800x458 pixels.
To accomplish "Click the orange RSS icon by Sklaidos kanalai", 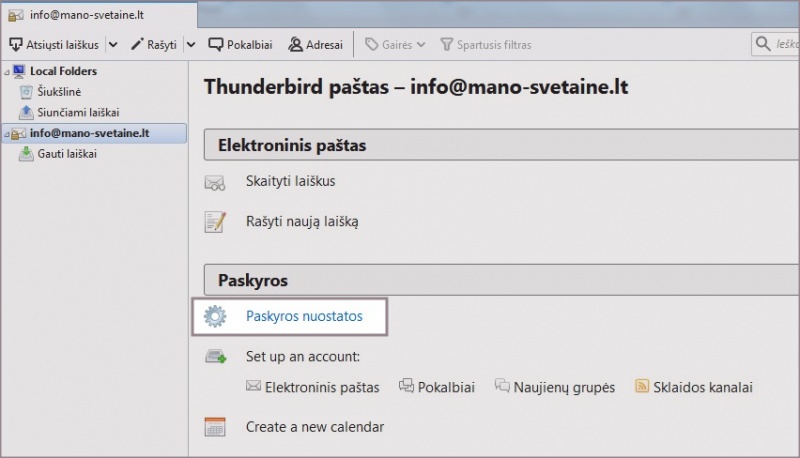I will (641, 386).
